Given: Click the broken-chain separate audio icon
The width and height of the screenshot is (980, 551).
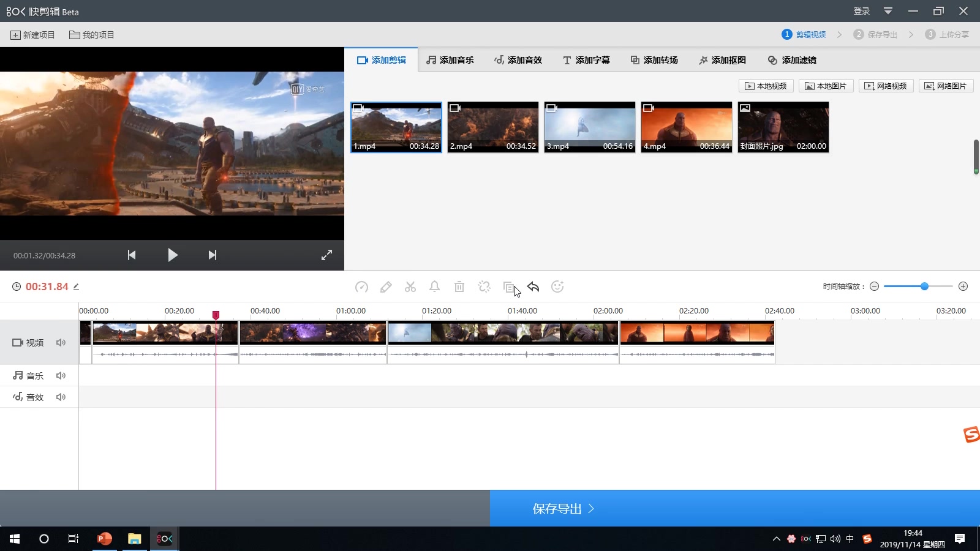Looking at the screenshot, I should [x=484, y=287].
